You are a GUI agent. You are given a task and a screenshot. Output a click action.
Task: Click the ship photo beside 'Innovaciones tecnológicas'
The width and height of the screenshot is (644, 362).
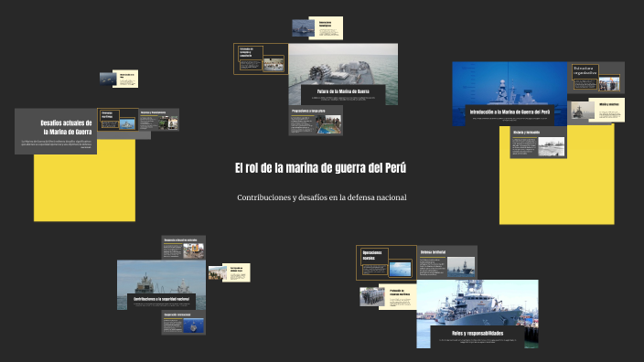(x=303, y=28)
